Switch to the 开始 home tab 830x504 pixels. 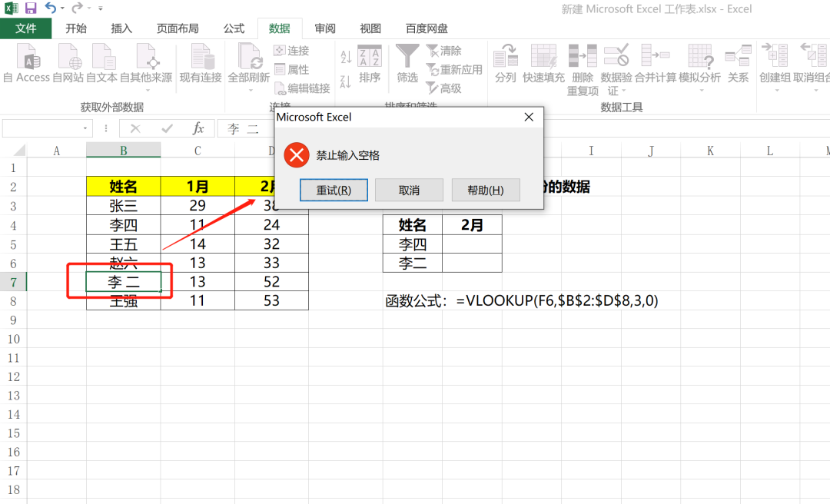(x=76, y=28)
